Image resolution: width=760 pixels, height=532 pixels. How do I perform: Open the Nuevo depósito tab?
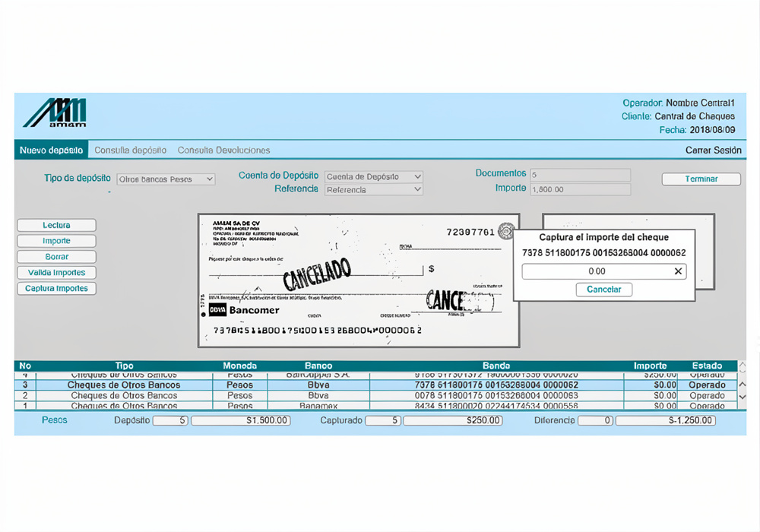(51, 150)
